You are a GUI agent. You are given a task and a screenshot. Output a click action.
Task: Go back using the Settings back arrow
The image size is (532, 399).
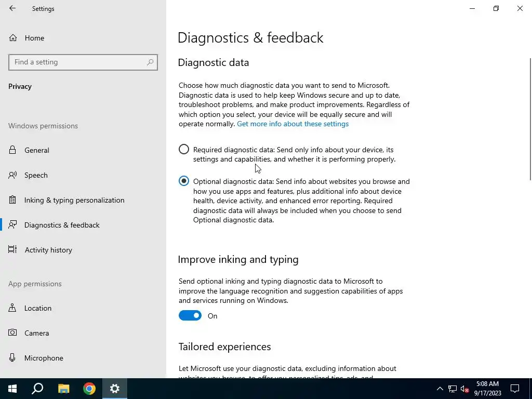pos(12,8)
